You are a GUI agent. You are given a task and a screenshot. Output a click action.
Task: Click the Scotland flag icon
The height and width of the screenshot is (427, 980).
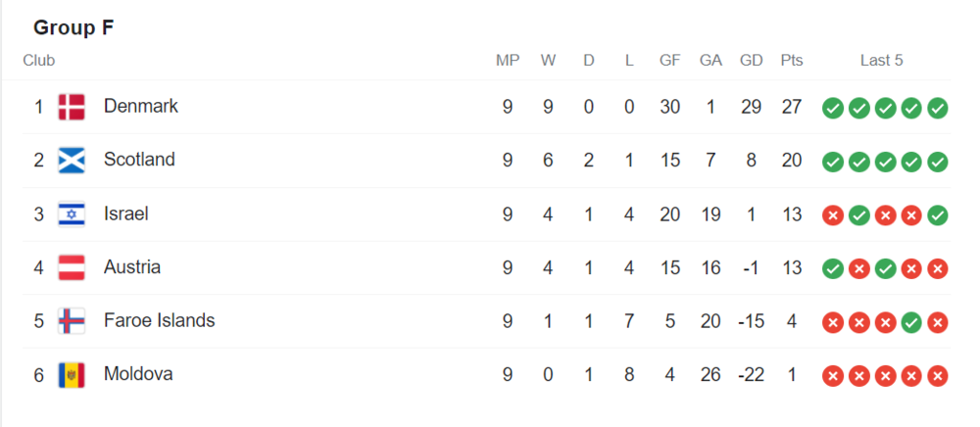pos(72,161)
